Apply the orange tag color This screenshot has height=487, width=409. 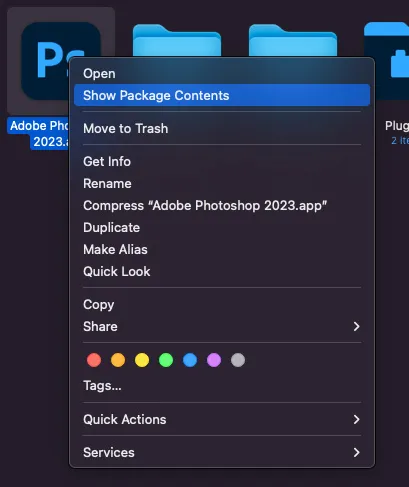(x=118, y=360)
